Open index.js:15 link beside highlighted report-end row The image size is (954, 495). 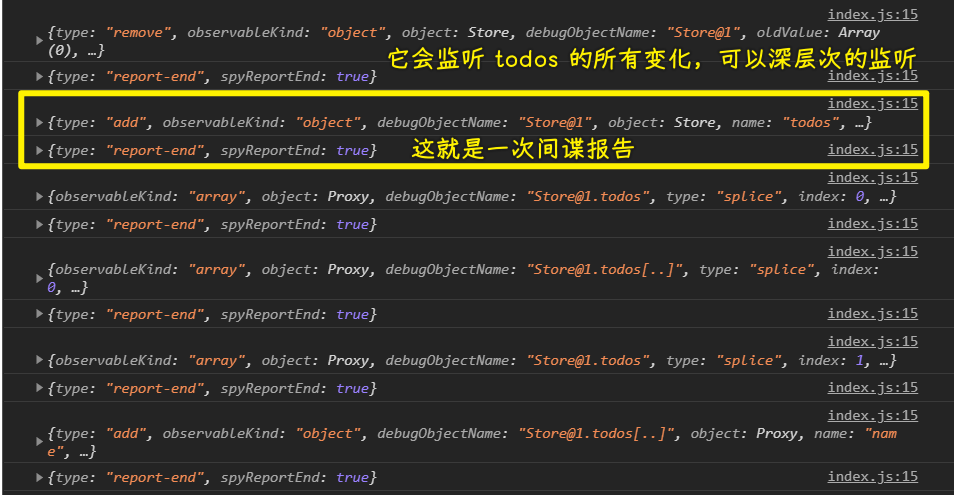tap(872, 150)
